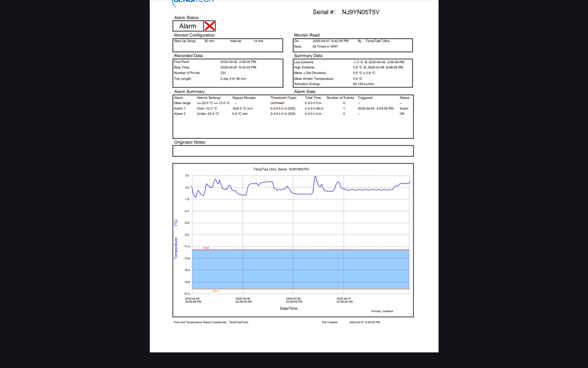Image resolution: width=588 pixels, height=368 pixels.
Task: Click the -12.0 red alarm threshold label
Action: click(x=205, y=248)
